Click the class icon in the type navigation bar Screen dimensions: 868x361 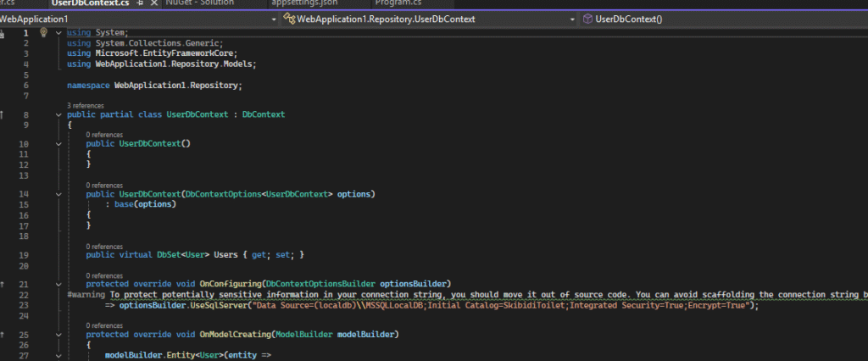coord(290,19)
